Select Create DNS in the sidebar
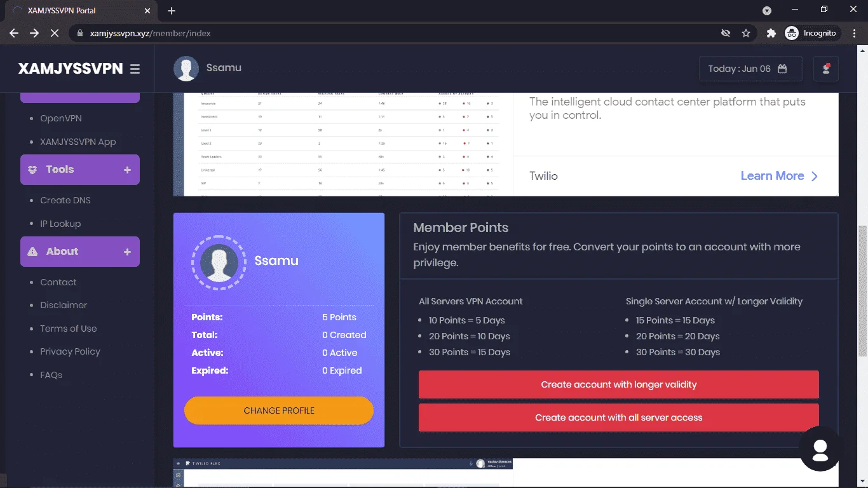 (x=65, y=200)
